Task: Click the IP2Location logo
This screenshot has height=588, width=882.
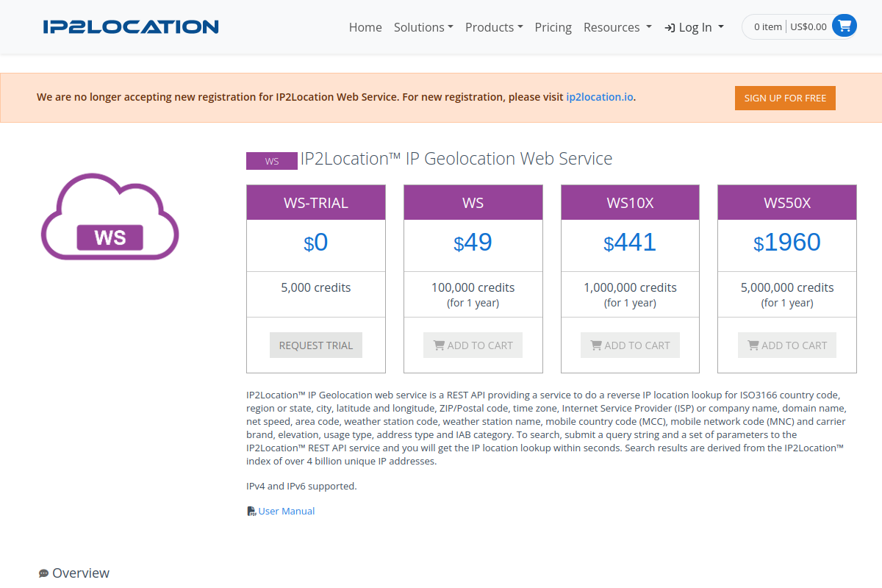Action: coord(131,27)
